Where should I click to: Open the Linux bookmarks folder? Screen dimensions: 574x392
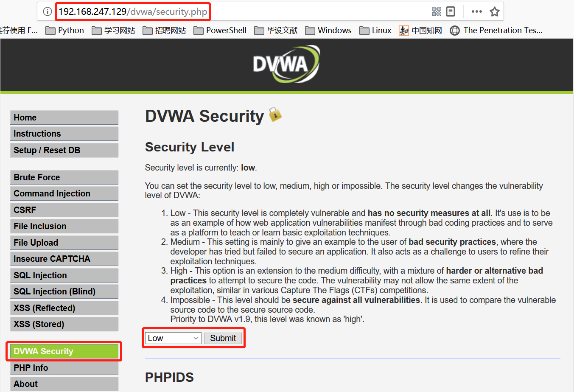(x=375, y=31)
